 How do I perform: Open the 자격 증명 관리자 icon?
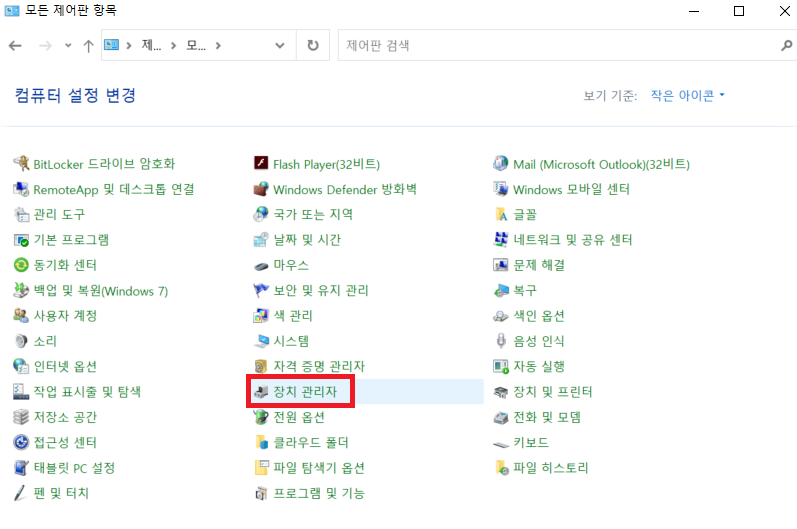tap(261, 366)
